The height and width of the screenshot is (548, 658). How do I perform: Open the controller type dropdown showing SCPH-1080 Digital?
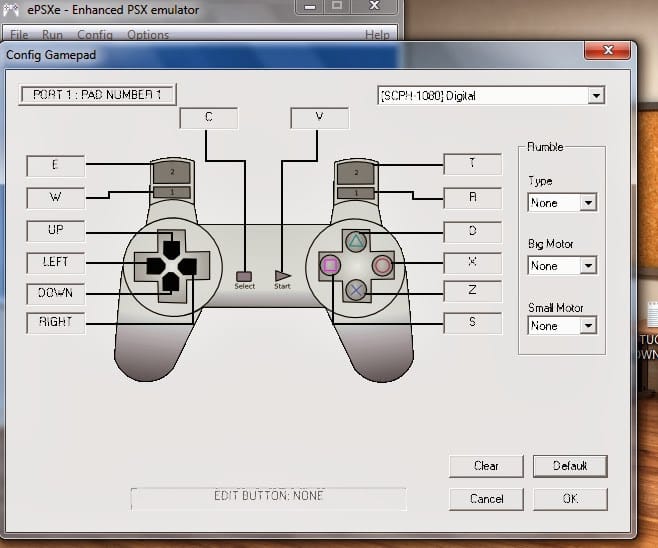491,96
